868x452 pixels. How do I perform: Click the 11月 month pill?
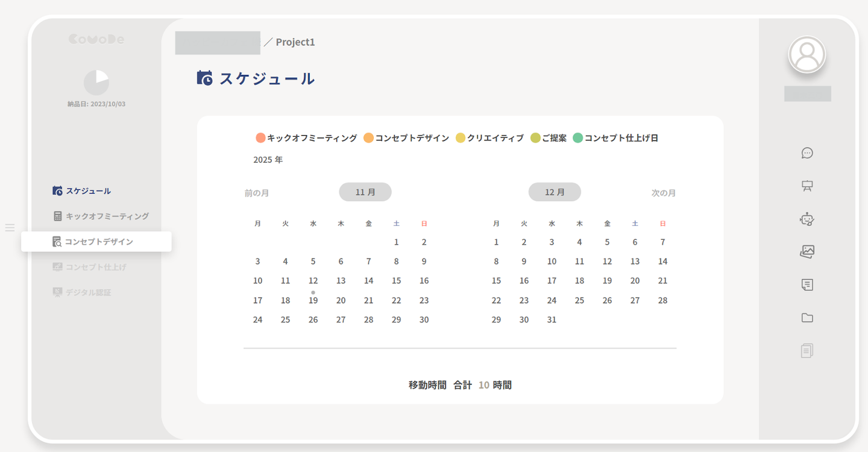click(x=365, y=192)
